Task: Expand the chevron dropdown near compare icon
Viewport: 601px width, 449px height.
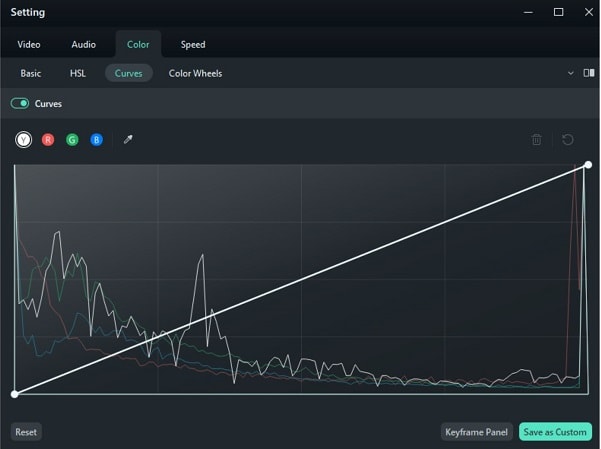Action: (x=571, y=73)
